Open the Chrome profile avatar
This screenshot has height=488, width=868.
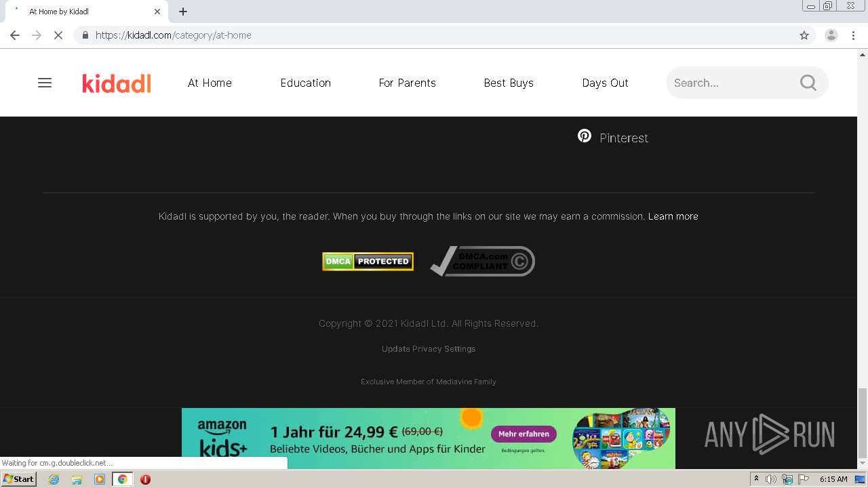[x=831, y=35]
